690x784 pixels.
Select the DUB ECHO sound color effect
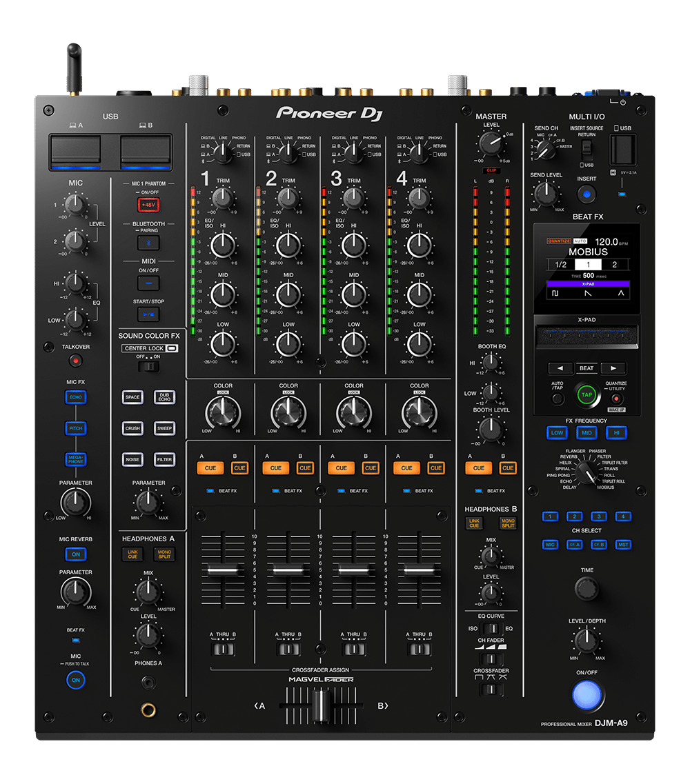point(165,397)
